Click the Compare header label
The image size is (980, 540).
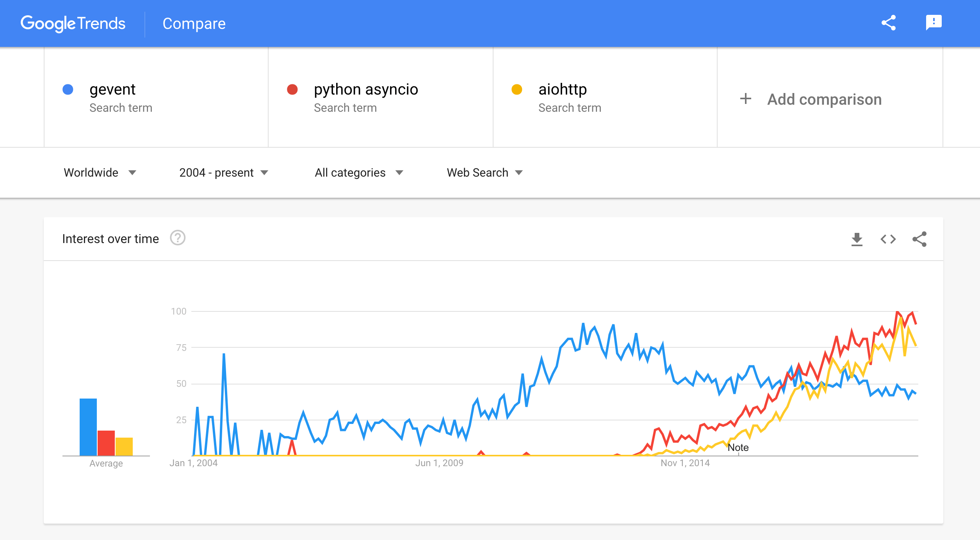tap(194, 24)
